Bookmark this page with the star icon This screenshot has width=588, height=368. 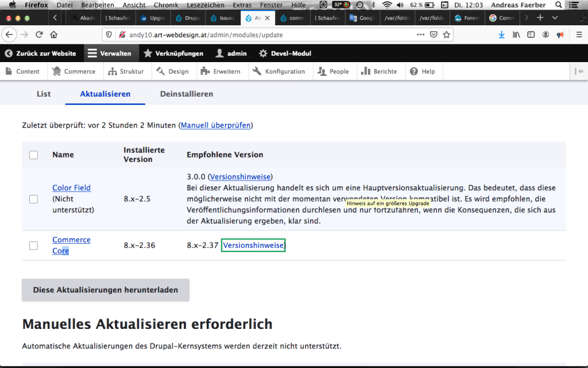point(447,34)
